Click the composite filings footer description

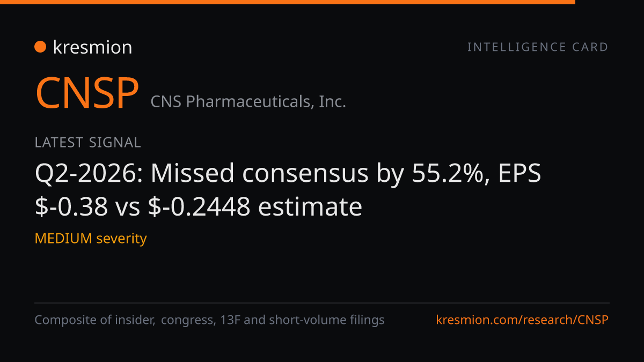(209, 320)
